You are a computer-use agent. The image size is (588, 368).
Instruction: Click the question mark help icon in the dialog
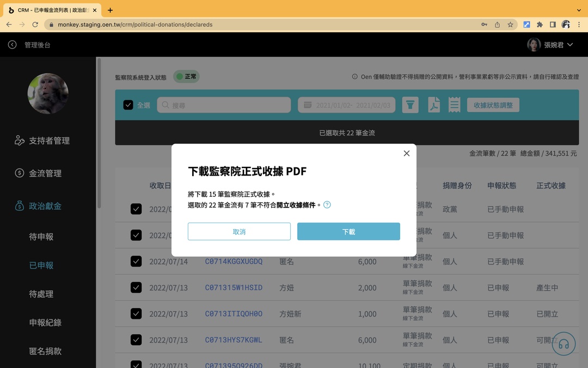pos(326,205)
